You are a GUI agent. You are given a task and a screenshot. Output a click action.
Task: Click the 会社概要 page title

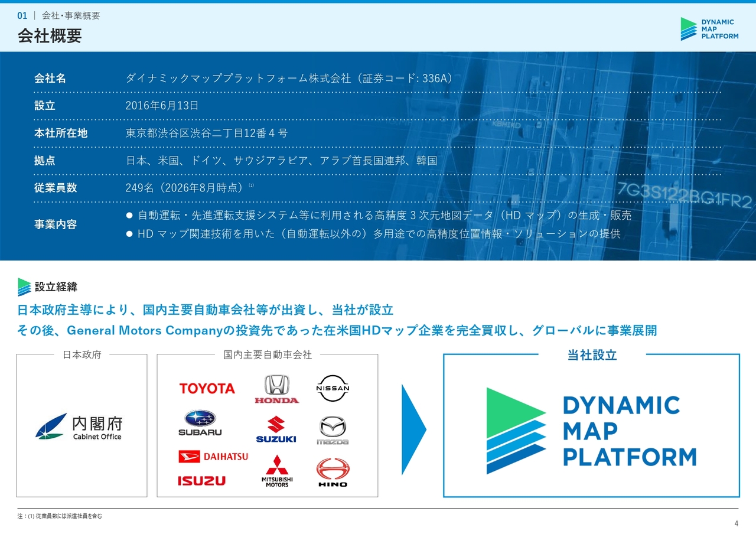tap(50, 36)
